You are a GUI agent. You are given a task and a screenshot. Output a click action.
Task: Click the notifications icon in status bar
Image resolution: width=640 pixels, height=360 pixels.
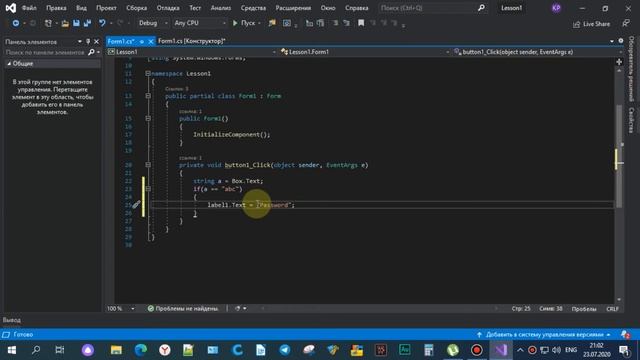(625, 335)
